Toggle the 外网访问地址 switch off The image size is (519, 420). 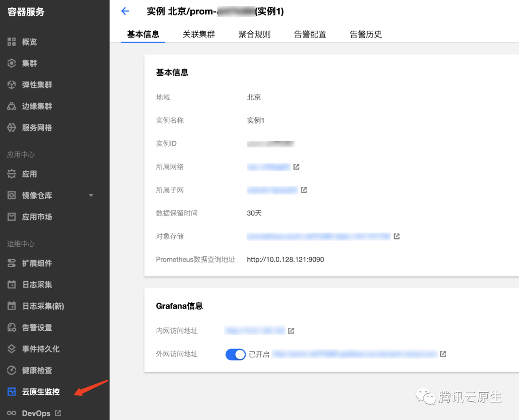click(x=235, y=354)
